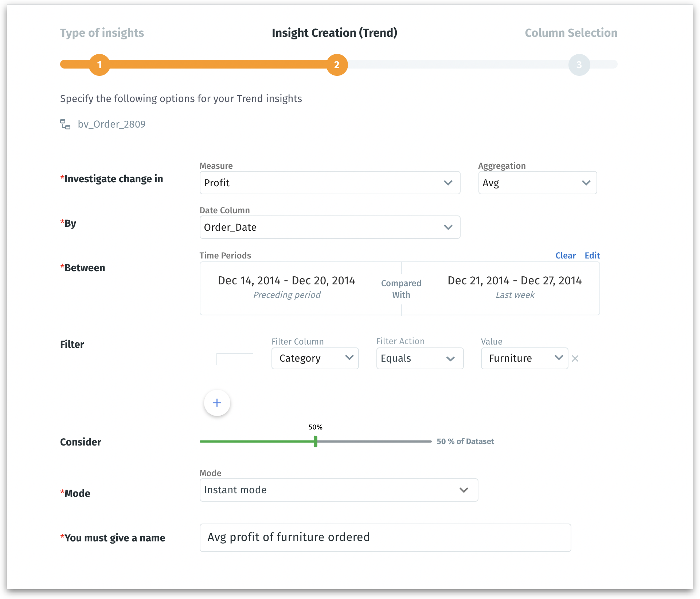Go to Type of insights step
The image size is (700, 599).
click(x=102, y=33)
